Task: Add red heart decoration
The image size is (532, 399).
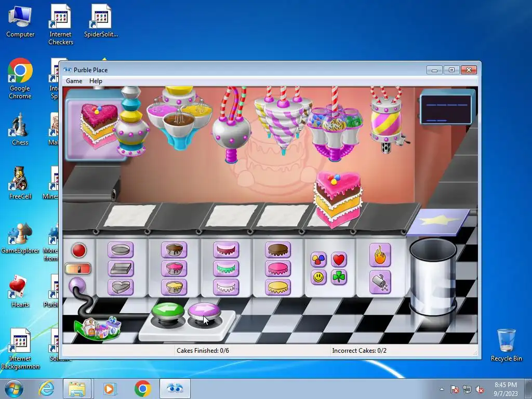Action: click(x=339, y=260)
